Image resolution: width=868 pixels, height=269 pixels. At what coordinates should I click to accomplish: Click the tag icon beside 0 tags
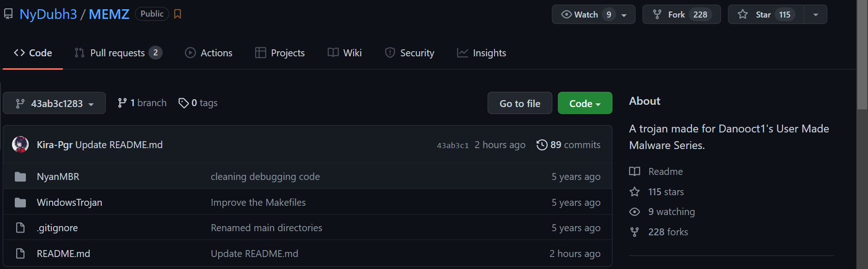183,103
